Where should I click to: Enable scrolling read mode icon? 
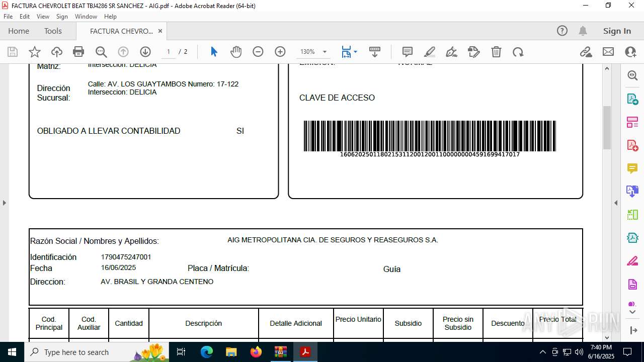pyautogui.click(x=375, y=52)
